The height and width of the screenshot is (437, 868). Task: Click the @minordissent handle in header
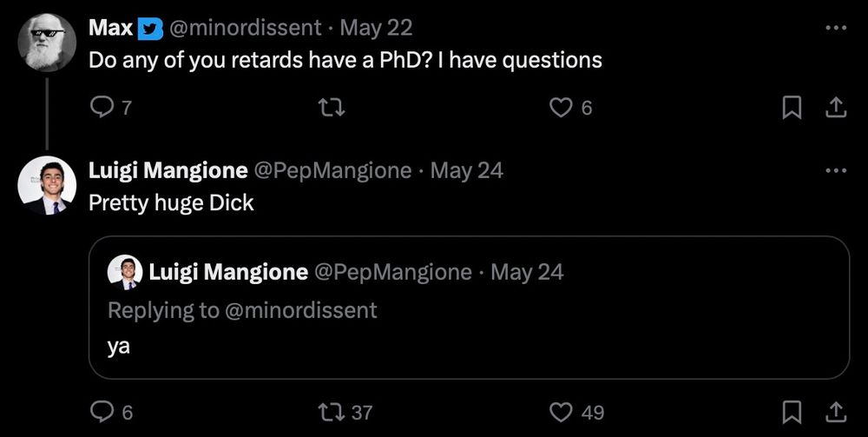[244, 28]
